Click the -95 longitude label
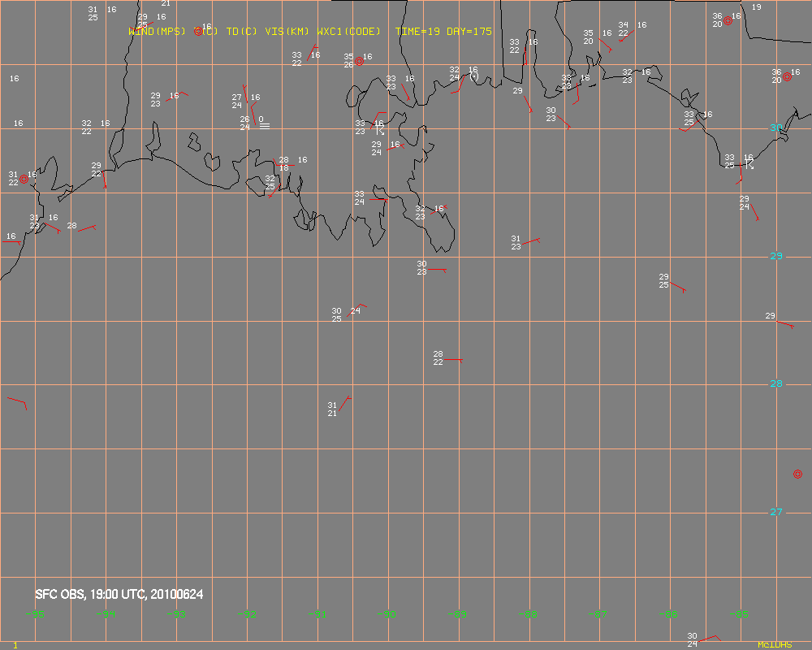The image size is (812, 650). (x=35, y=614)
